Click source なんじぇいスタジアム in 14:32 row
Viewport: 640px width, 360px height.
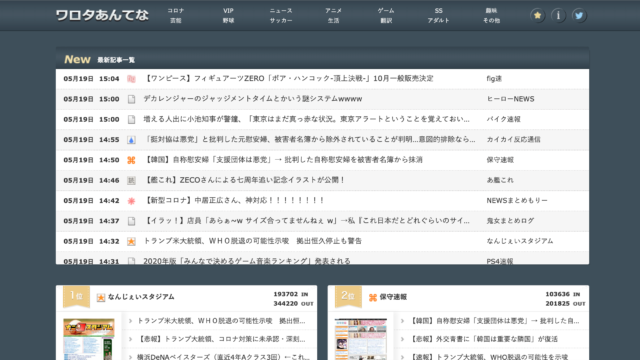coord(520,241)
